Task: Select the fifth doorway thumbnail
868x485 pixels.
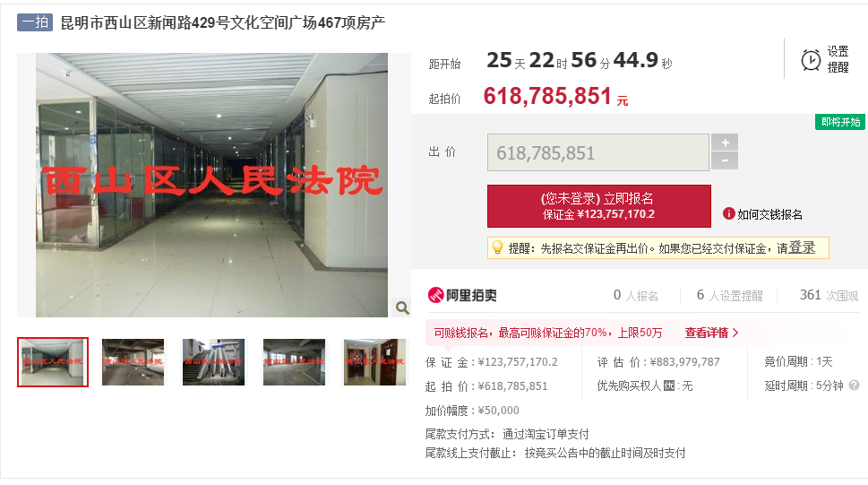Action: pos(374,362)
